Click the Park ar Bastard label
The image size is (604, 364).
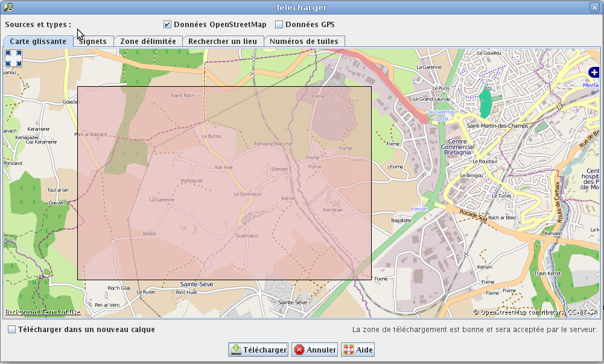(91, 134)
